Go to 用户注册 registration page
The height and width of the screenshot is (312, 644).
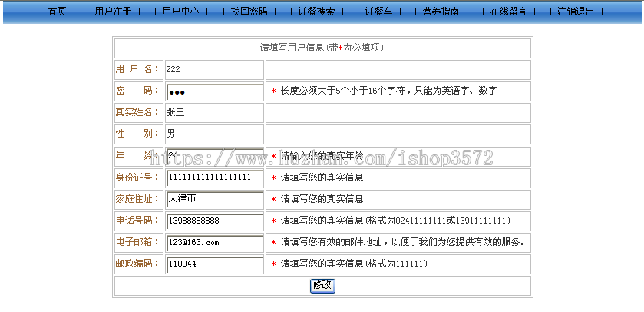(x=113, y=12)
